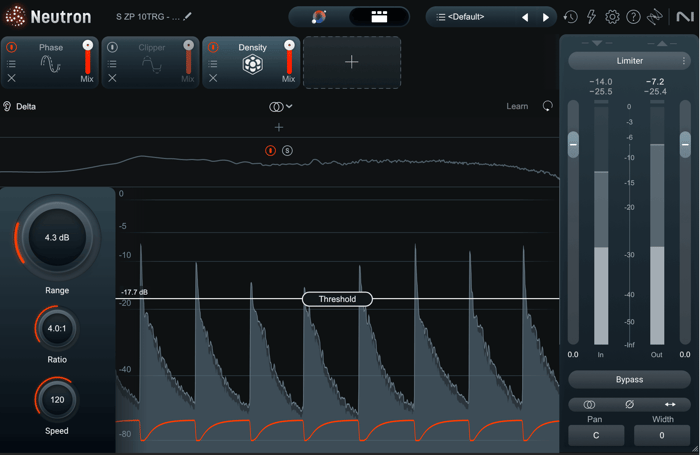Toggle Delta listening

pos(20,106)
